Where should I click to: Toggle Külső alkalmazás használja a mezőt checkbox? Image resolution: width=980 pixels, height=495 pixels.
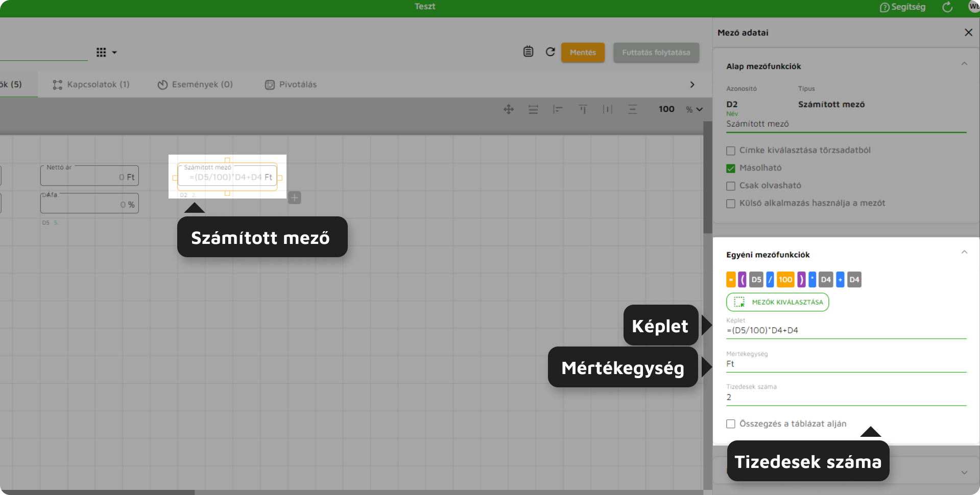pos(731,204)
